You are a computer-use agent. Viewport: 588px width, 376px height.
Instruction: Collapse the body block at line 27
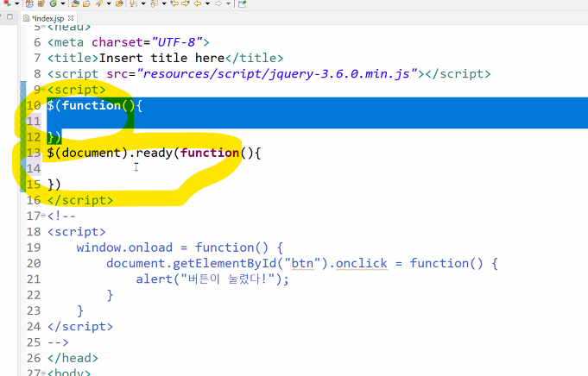[43, 373]
